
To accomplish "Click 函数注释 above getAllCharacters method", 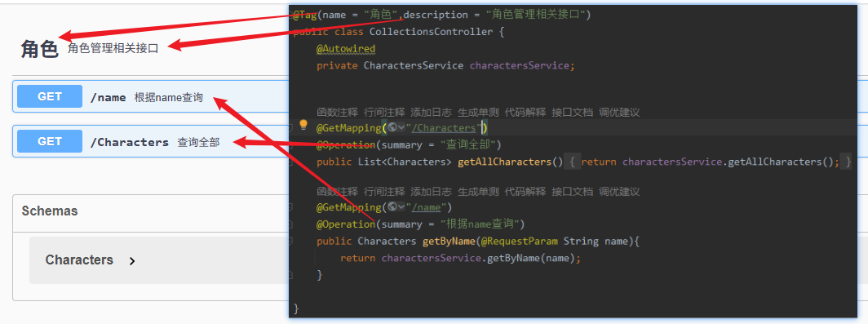I will [337, 113].
